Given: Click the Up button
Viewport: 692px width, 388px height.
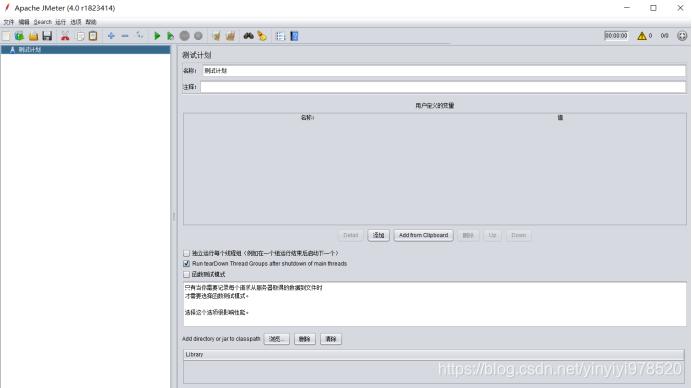Looking at the screenshot, I should [493, 235].
